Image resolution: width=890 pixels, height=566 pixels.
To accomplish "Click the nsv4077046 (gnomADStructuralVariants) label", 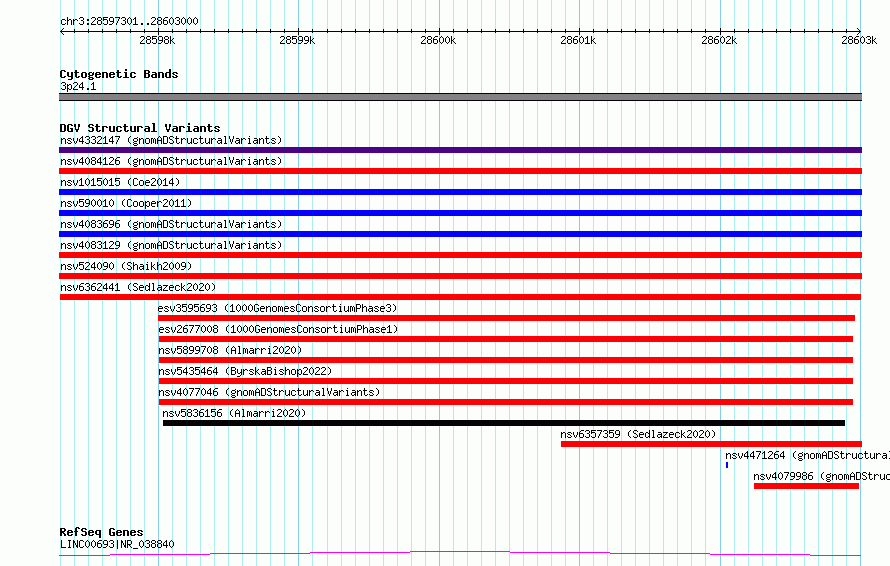I will (x=269, y=392).
